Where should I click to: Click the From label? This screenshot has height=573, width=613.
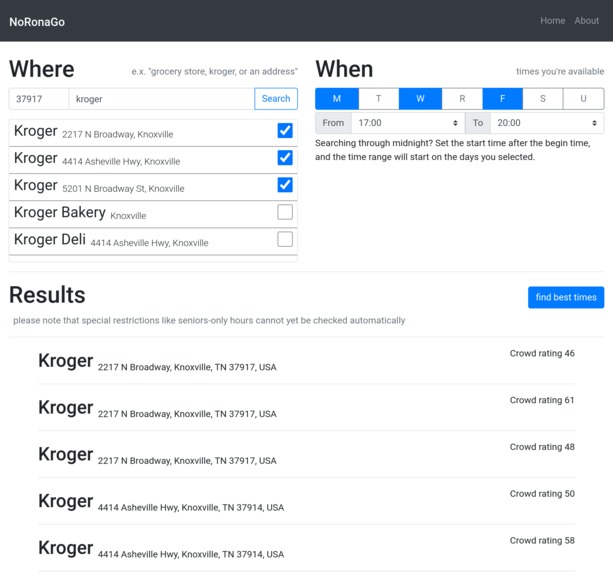pos(333,123)
